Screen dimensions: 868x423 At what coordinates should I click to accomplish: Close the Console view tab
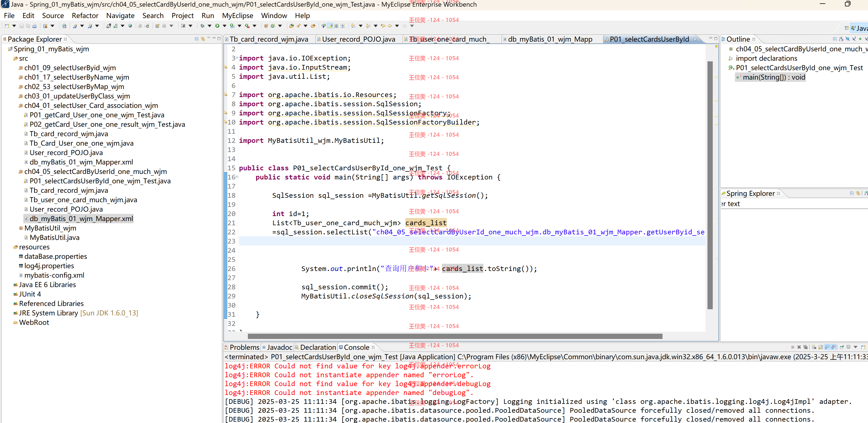tap(373, 347)
